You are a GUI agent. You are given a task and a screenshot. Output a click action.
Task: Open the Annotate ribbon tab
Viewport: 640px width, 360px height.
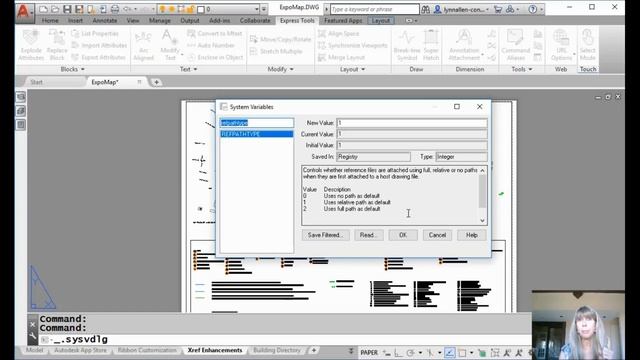point(104,20)
